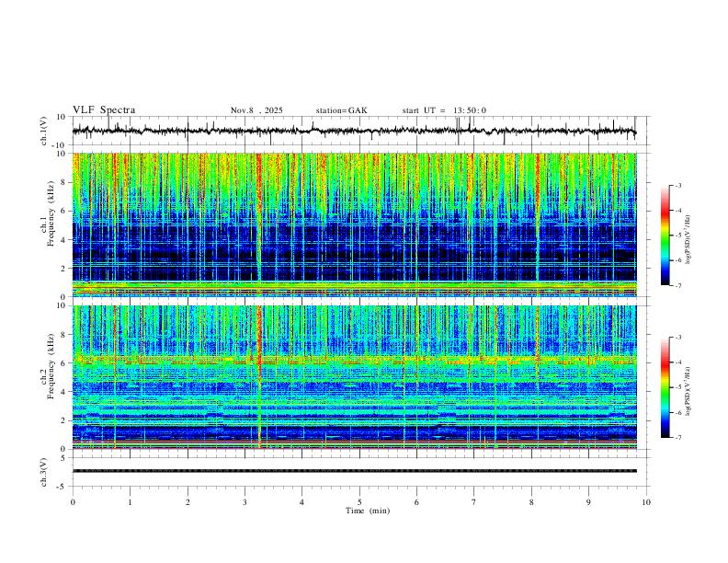The width and height of the screenshot is (728, 563).
Task: Click the "station=GAK" header text
Action: tap(342, 110)
